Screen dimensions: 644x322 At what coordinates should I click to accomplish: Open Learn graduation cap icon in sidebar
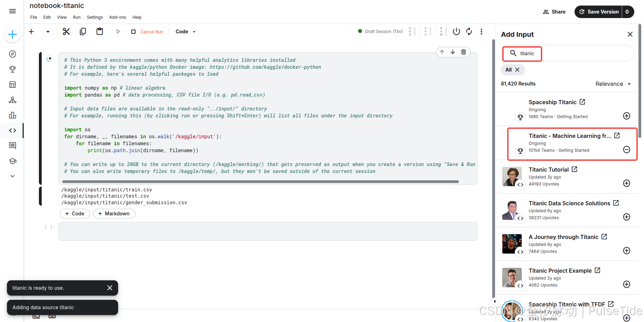(x=13, y=161)
